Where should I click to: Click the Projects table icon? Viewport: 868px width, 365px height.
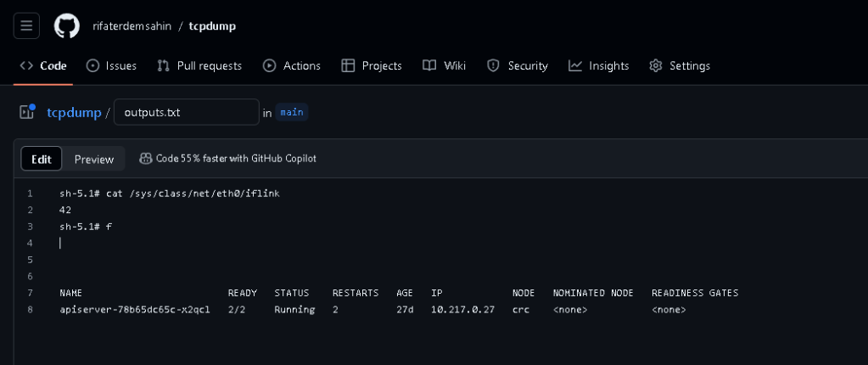tap(348, 66)
